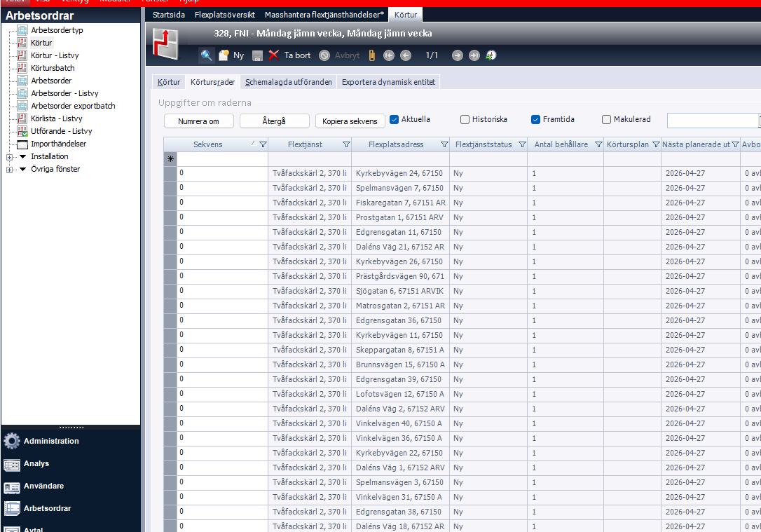This screenshot has height=532, width=761.
Task: Go to the last record arrow
Action: [474, 55]
